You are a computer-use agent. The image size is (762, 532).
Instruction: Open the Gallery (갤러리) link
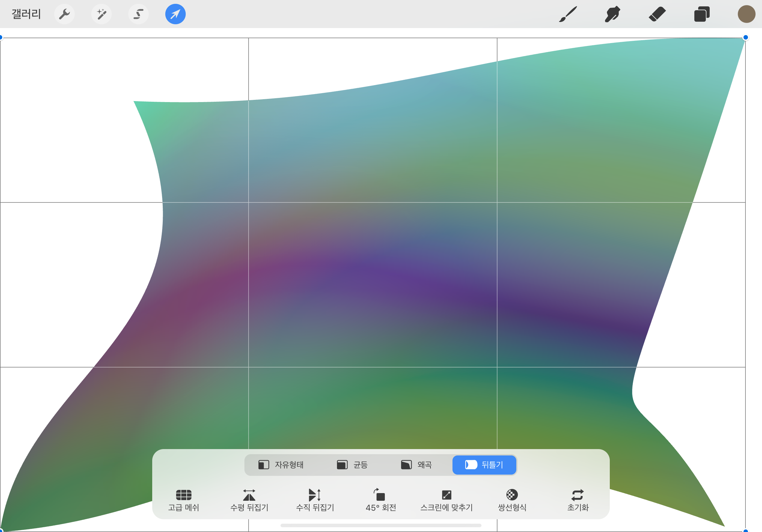click(26, 14)
